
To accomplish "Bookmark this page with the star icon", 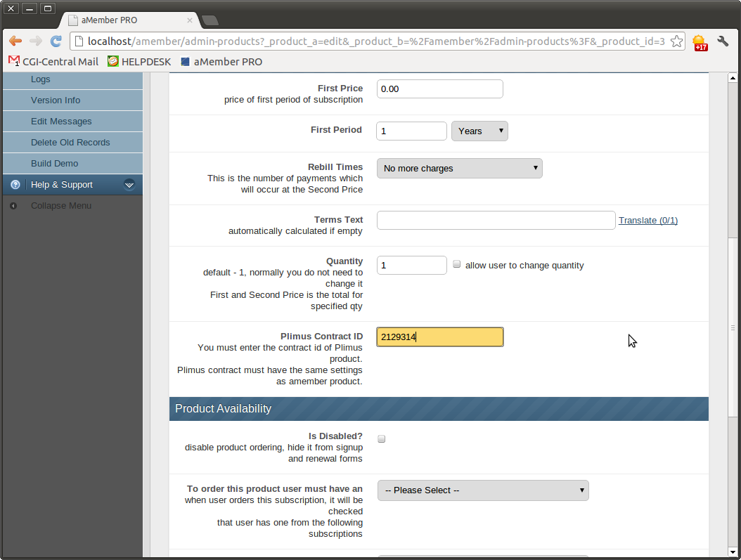I will [x=676, y=41].
